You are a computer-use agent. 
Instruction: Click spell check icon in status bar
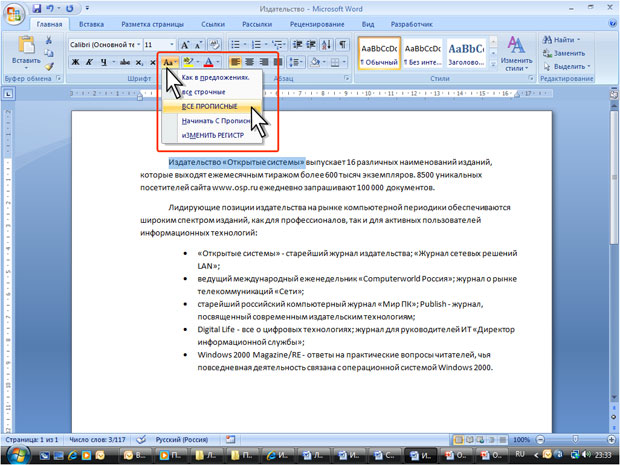point(141,439)
